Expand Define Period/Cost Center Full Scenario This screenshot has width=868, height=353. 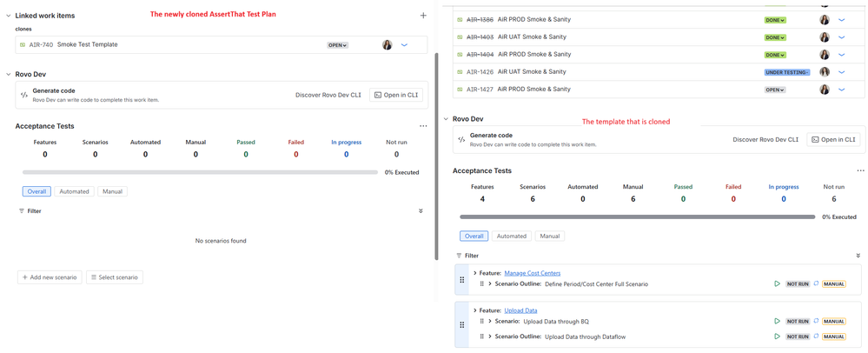[x=490, y=283]
